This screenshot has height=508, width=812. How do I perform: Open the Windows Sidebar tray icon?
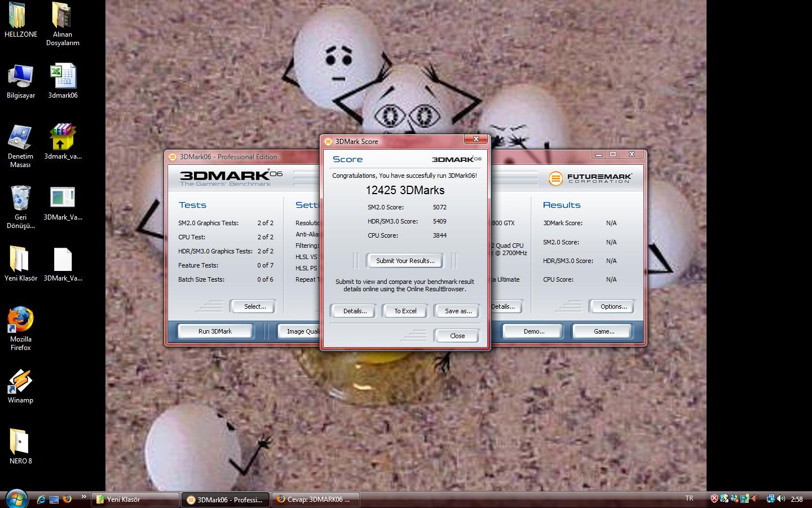pyautogui.click(x=744, y=498)
